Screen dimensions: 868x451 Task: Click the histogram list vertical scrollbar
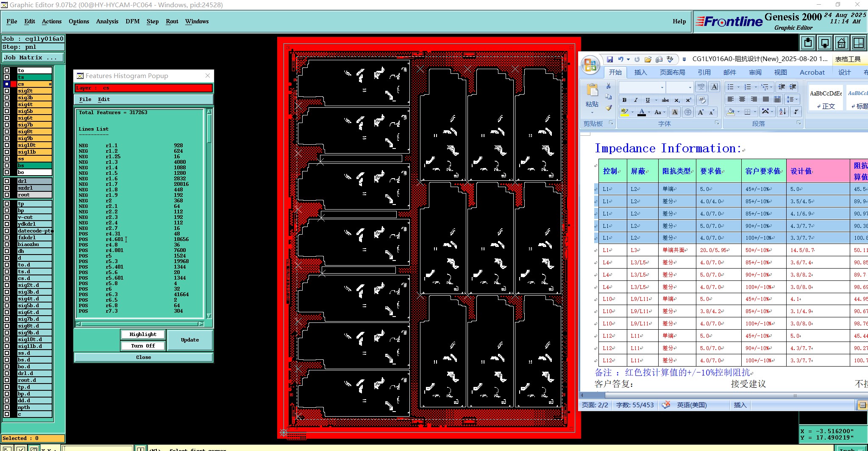click(x=209, y=213)
